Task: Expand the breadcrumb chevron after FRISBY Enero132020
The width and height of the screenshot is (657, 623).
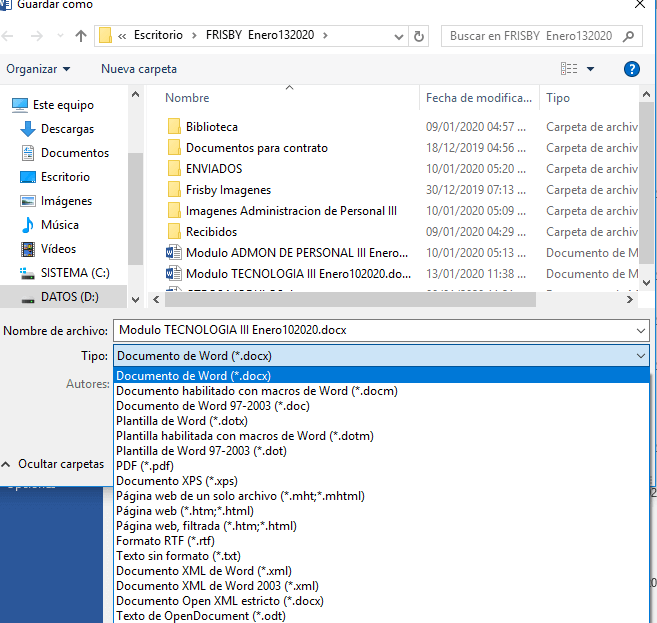Action: (x=325, y=35)
